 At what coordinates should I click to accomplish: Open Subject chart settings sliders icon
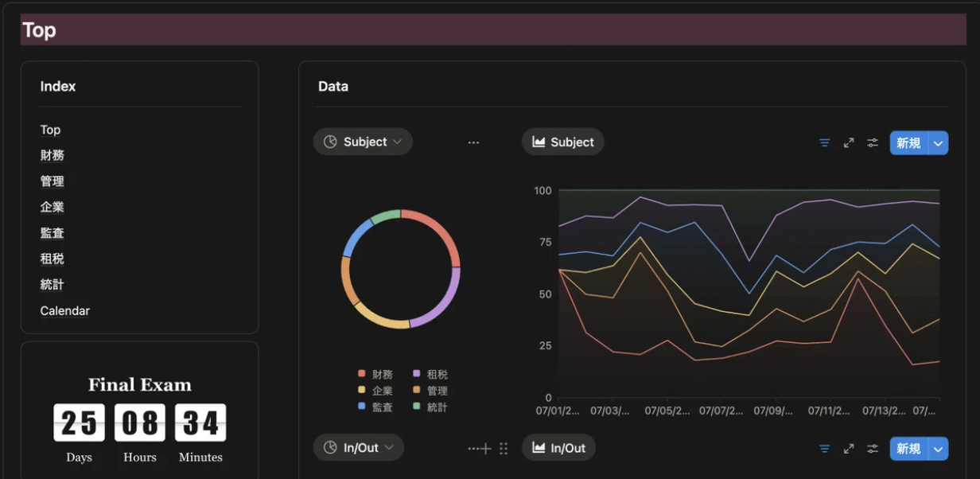point(873,142)
